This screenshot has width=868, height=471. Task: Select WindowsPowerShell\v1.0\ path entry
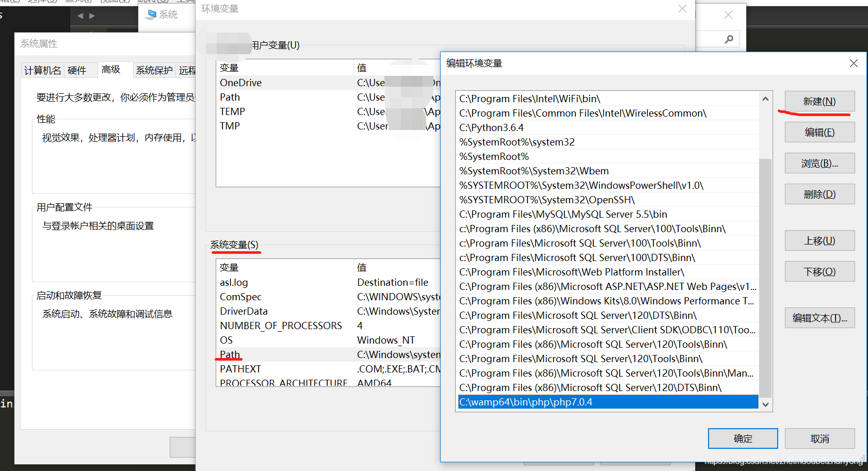tap(608, 185)
